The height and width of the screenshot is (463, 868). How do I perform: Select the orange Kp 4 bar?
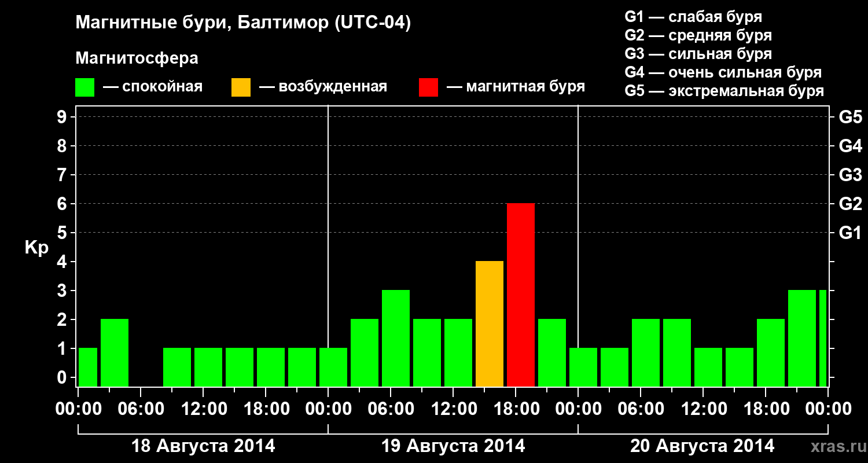point(490,324)
